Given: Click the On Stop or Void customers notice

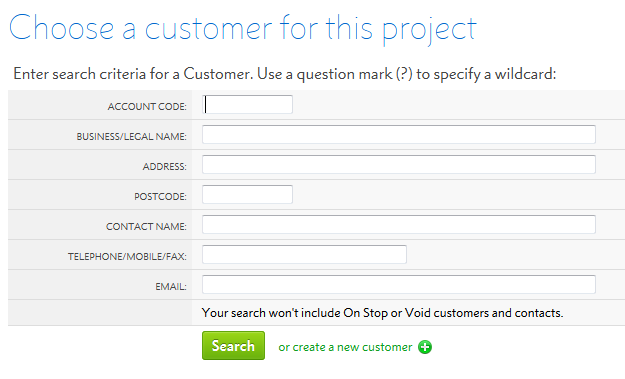Looking at the screenshot, I should coord(382,313).
